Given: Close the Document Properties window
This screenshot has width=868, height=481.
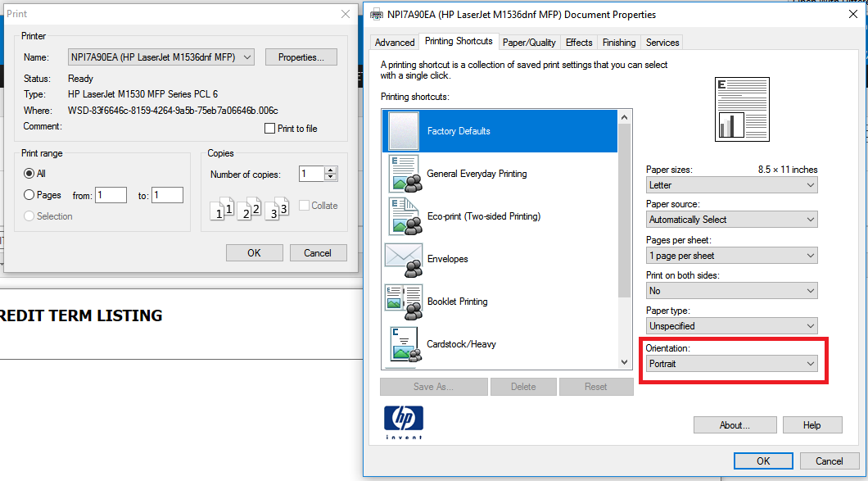Looking at the screenshot, I should pos(853,15).
